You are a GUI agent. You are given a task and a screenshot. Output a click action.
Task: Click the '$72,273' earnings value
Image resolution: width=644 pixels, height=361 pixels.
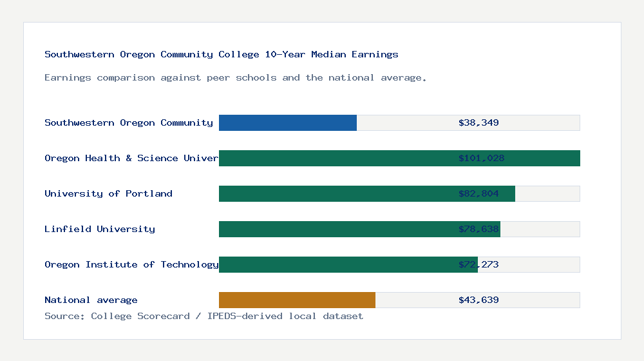coord(479,264)
